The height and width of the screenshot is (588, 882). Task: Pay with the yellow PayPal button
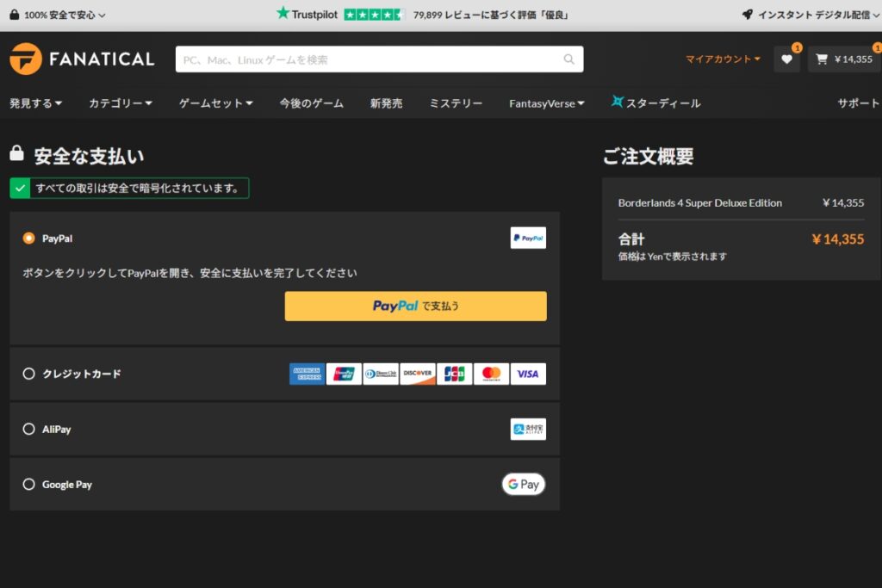click(415, 306)
